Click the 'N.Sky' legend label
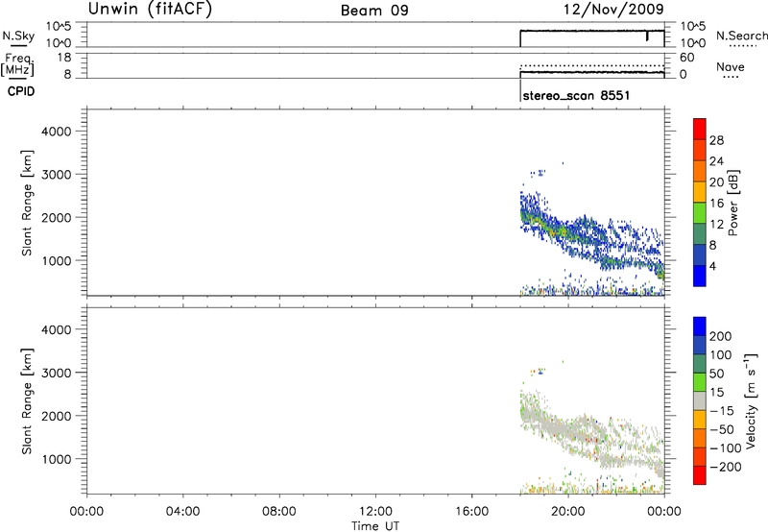 click(18, 36)
